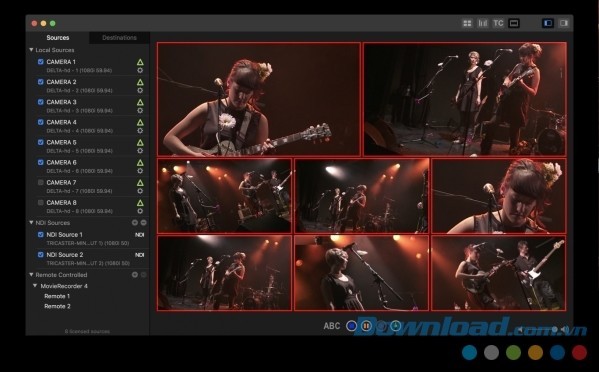The height and width of the screenshot is (372, 599).
Task: Open CAMERA 7 settings gear
Action: 140,191
